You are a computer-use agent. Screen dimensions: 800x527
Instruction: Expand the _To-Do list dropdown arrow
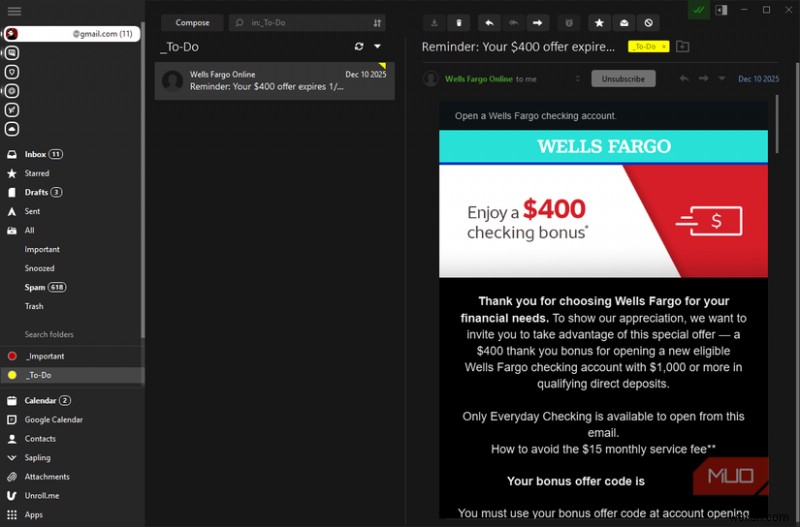click(x=378, y=46)
